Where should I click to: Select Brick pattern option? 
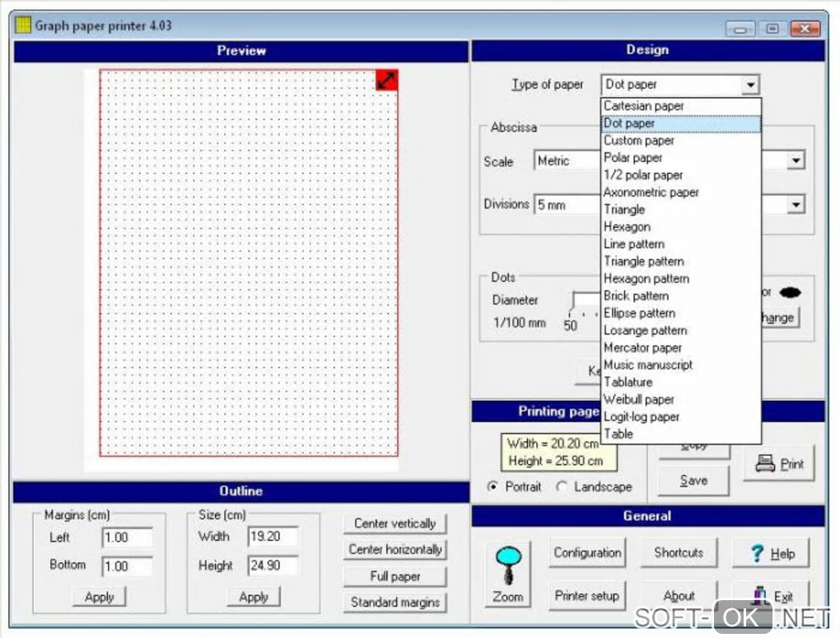pyautogui.click(x=681, y=296)
